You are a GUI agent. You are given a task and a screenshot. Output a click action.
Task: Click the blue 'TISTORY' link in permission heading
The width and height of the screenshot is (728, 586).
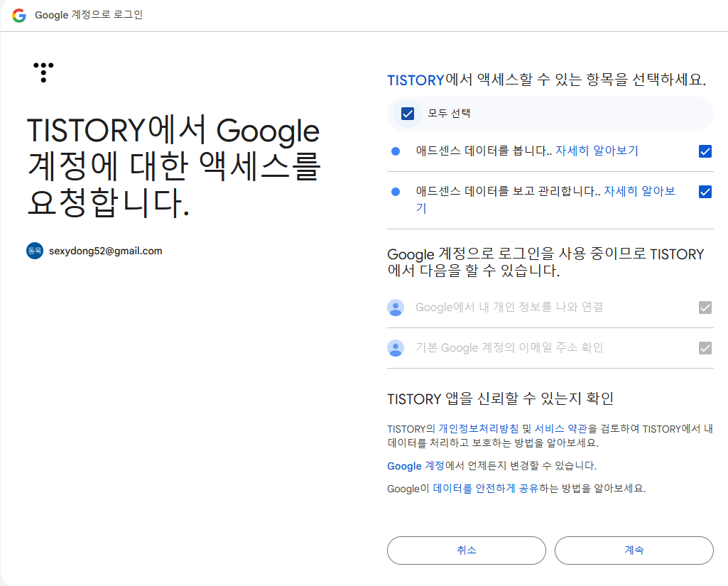point(416,80)
